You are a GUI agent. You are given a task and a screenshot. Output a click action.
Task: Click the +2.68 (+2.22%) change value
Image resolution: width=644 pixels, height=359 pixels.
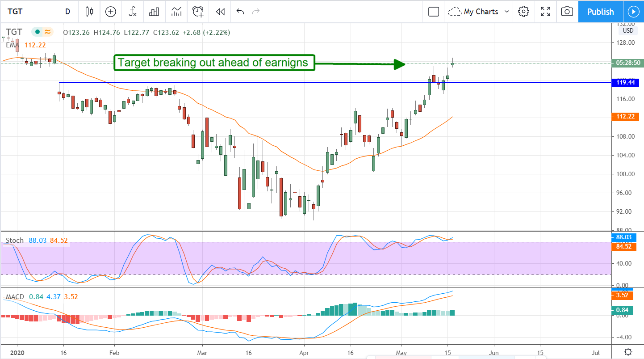[206, 32]
